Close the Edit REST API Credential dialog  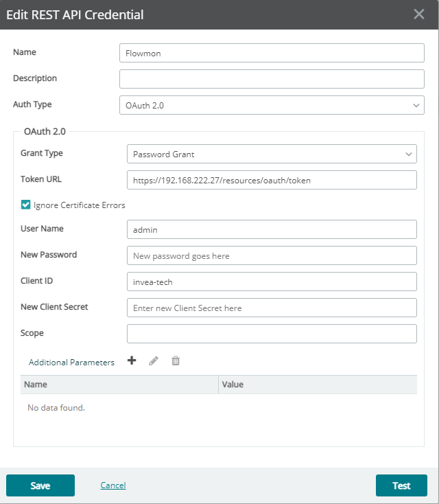(x=419, y=14)
